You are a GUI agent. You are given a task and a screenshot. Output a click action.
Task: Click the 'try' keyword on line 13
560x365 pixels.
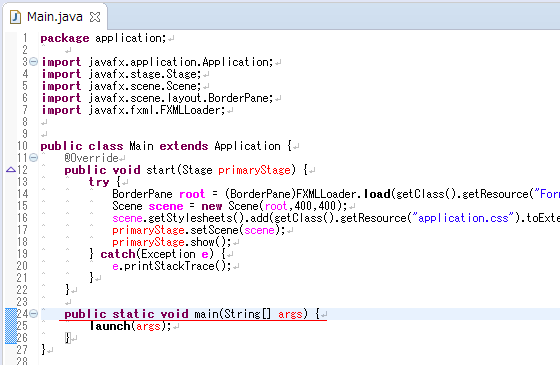tap(99, 182)
